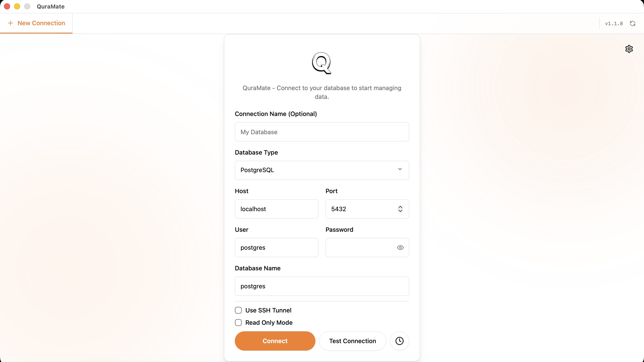Enable Read Only Mode

coord(238,323)
